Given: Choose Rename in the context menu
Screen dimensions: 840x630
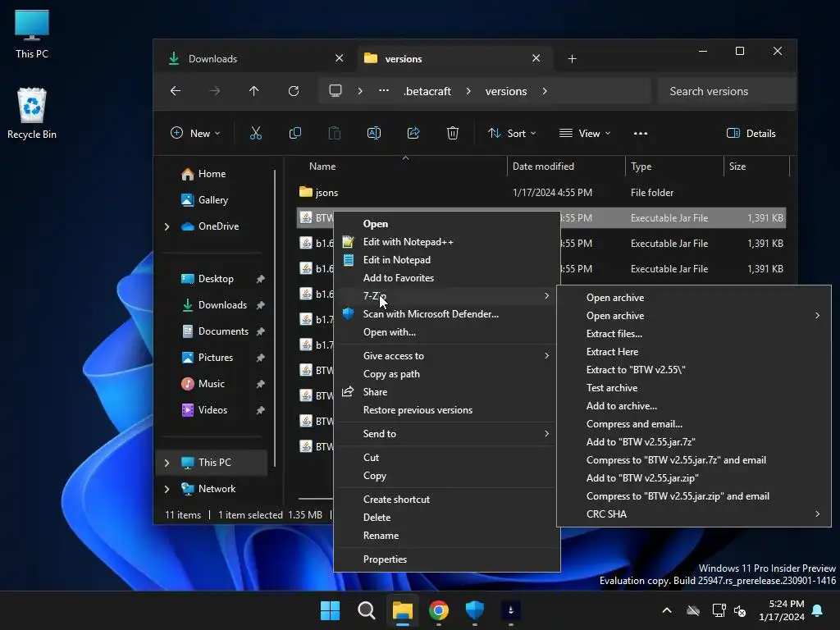Looking at the screenshot, I should pyautogui.click(x=381, y=536).
